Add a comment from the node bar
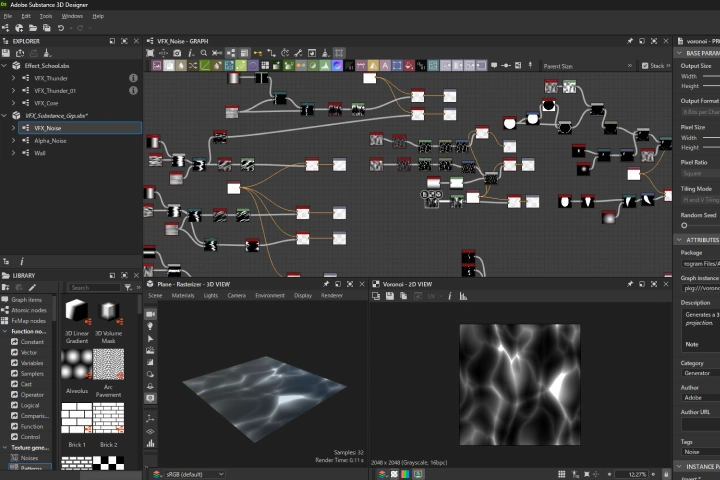Viewport: 720px width, 480px height. [x=494, y=66]
